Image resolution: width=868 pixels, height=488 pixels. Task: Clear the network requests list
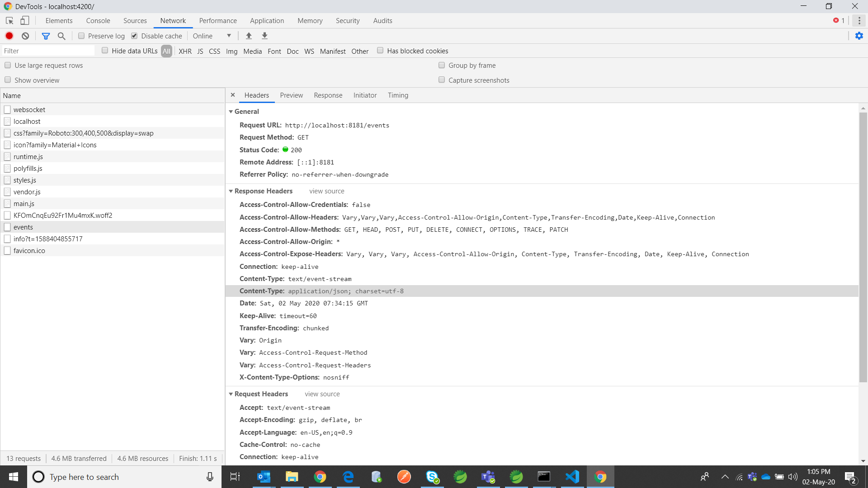(x=25, y=36)
